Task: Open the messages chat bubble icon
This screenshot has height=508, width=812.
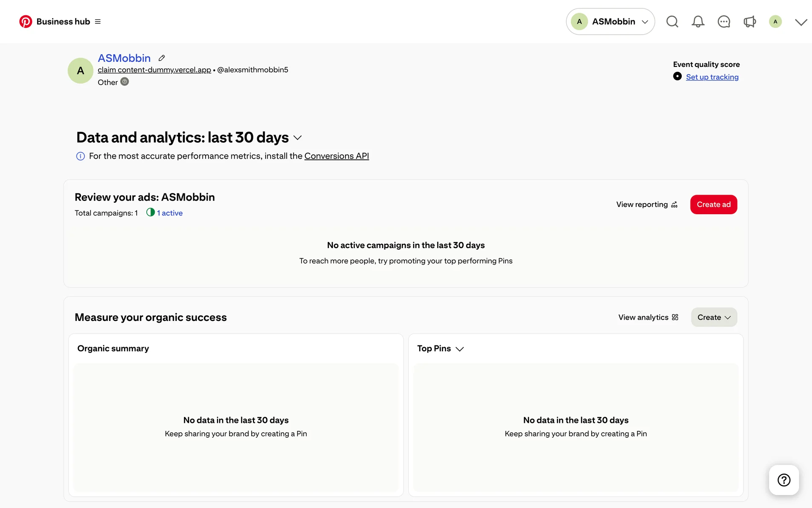Action: [x=724, y=22]
